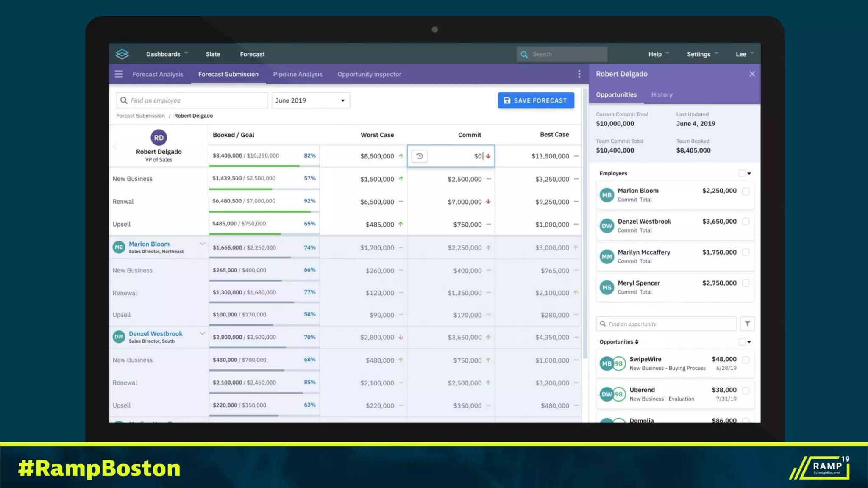Click the Save Forecast button
This screenshot has height=488, width=868.
tap(536, 100)
